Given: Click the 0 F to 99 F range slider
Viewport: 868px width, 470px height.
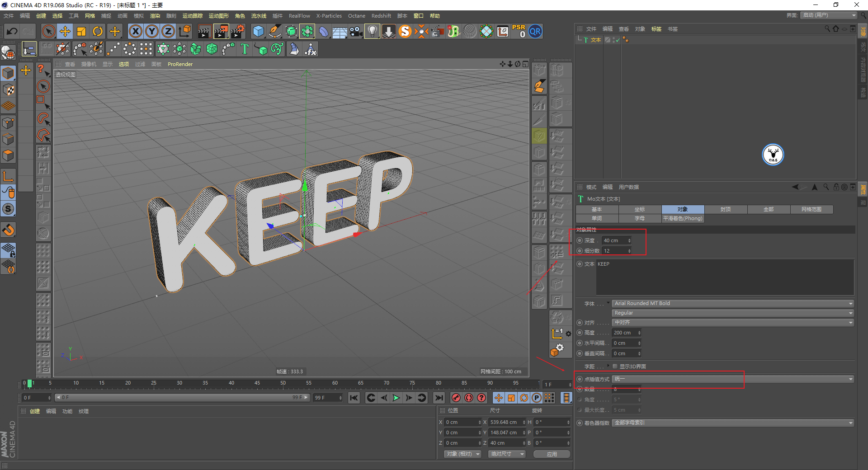Looking at the screenshot, I should 182,398.
